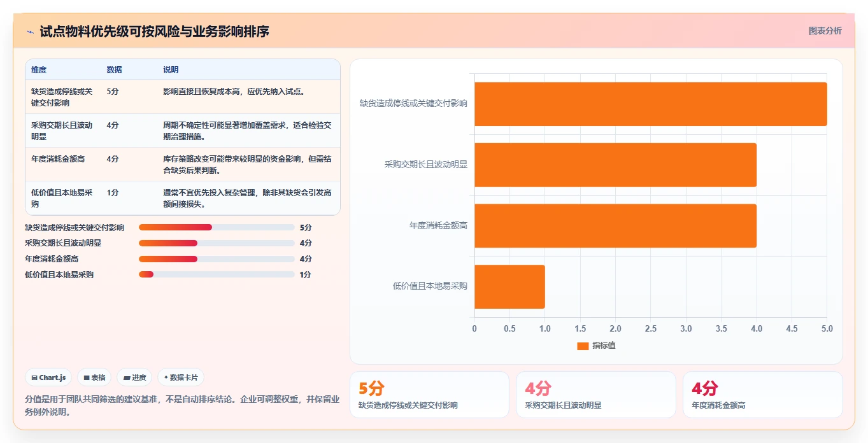Click chart axis label 缺货造成停线或关键交付影响
Viewport: 868px width, 443px height.
(413, 103)
